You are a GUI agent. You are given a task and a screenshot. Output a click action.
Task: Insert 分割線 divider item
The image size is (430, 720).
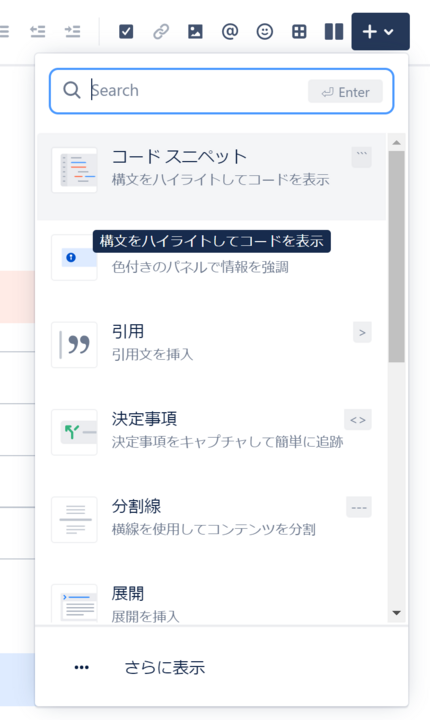211,519
